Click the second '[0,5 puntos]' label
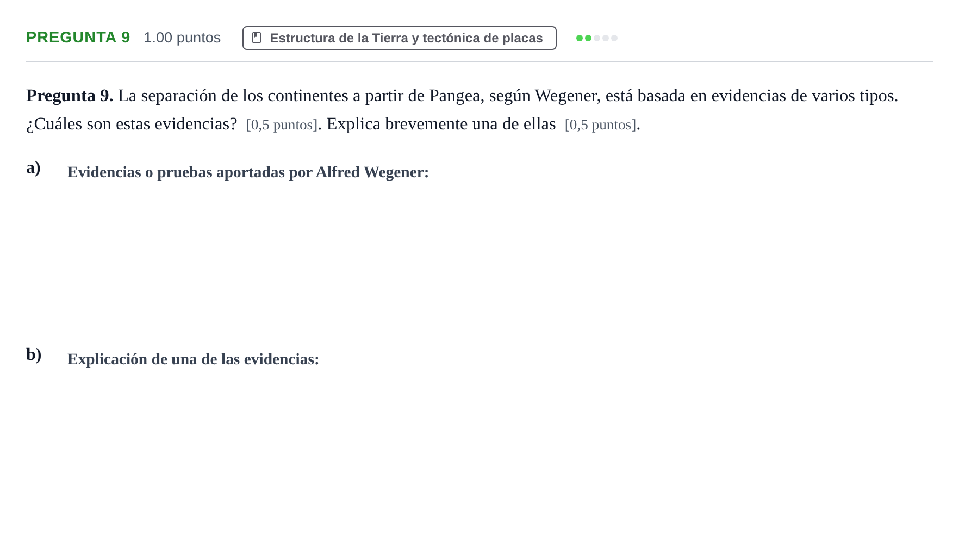The image size is (959, 560). coord(600,125)
